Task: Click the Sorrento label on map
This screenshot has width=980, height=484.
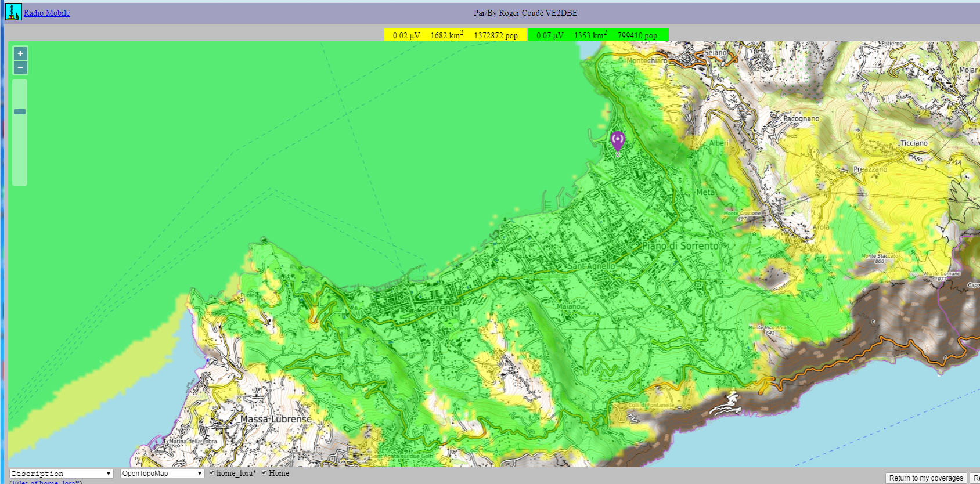Action: click(440, 308)
